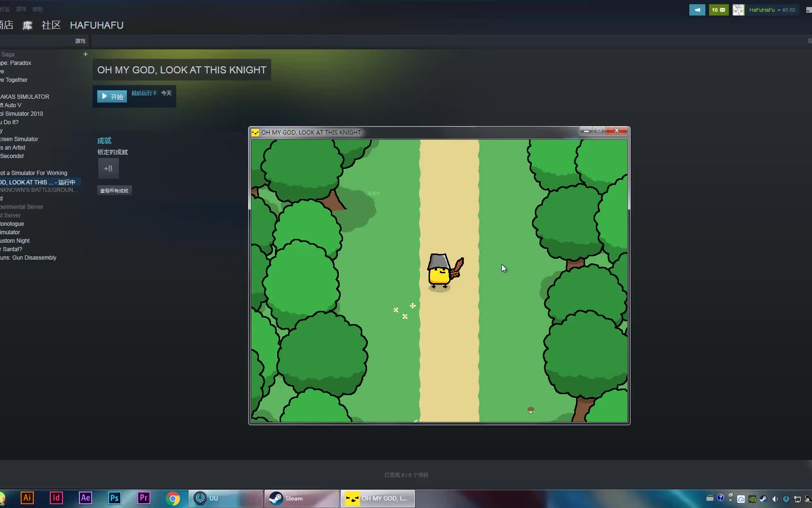Click teal power tray icon
Viewport: 812px width, 508px height.
tap(786, 499)
